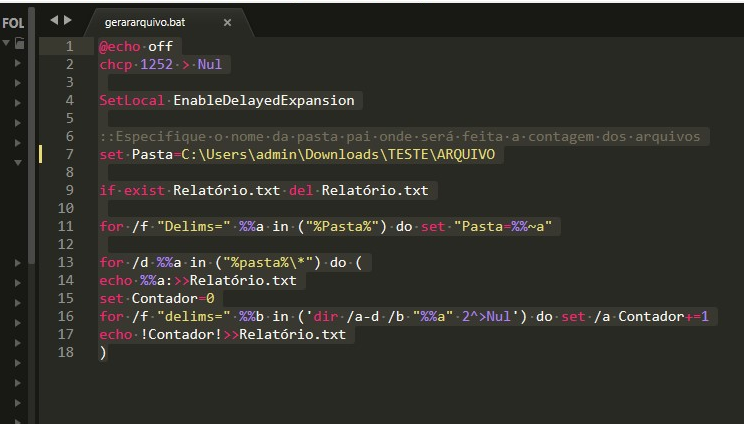Click 'Contador=0' in line 15
This screenshot has height=424, width=744.
click(x=173, y=298)
